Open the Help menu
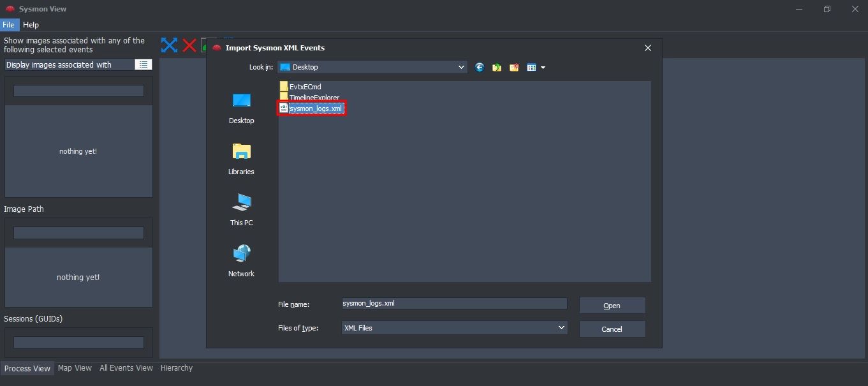The image size is (868, 386). click(31, 25)
